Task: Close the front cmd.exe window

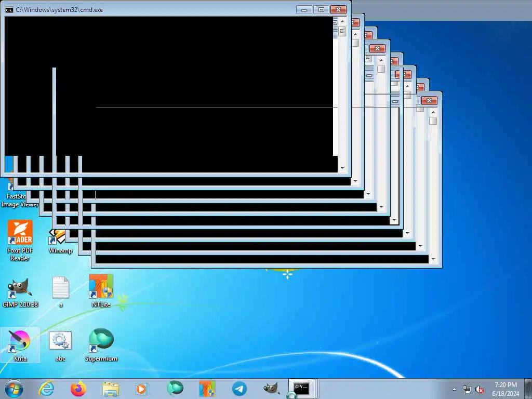Action: click(338, 10)
